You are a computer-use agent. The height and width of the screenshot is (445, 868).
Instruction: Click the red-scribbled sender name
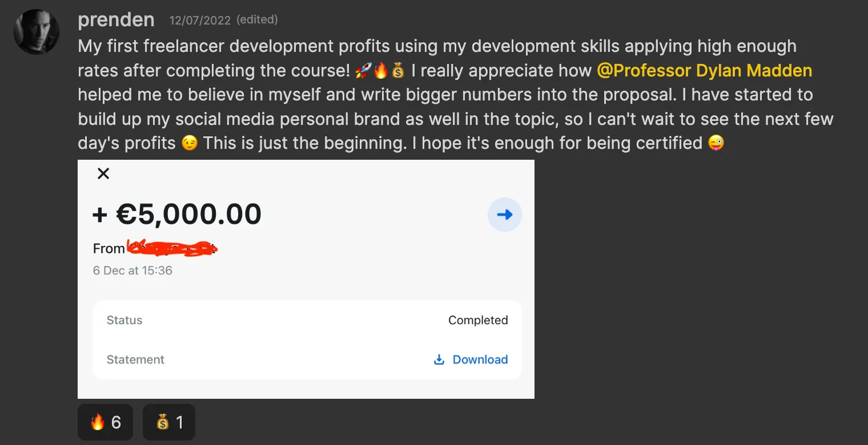172,249
